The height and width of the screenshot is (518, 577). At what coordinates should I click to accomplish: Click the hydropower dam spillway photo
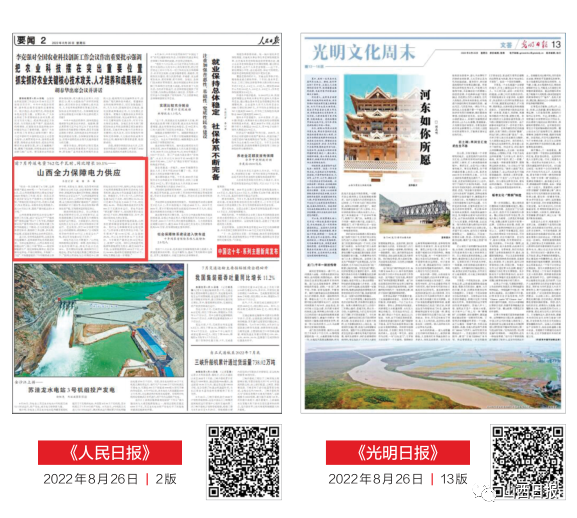[99, 320]
